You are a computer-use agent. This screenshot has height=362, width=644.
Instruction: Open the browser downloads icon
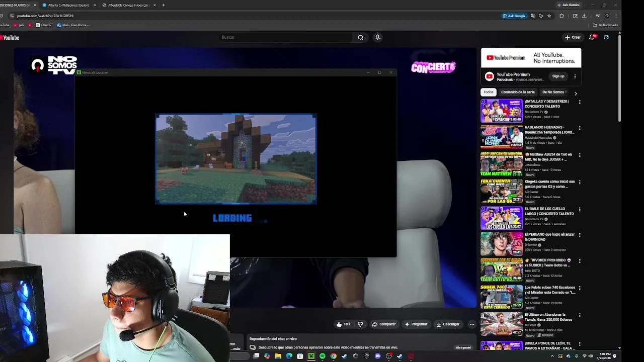(584, 16)
